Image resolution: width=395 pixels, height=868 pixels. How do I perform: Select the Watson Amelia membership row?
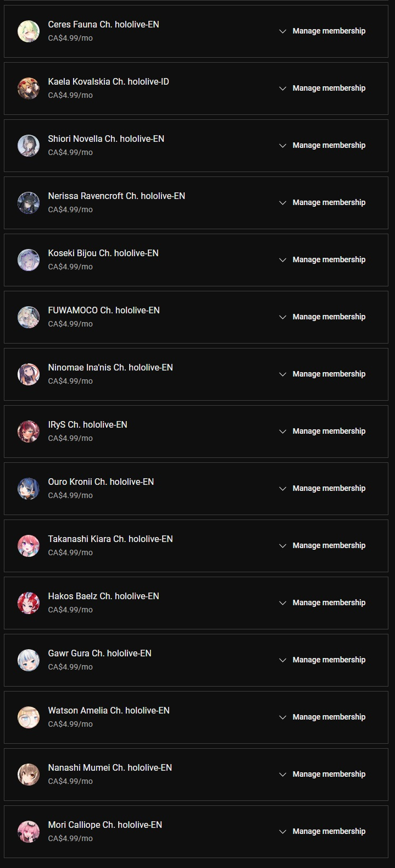[196, 717]
